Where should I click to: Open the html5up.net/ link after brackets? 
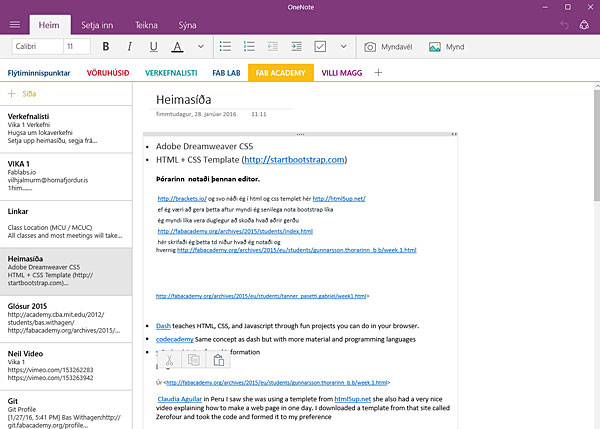(x=339, y=199)
